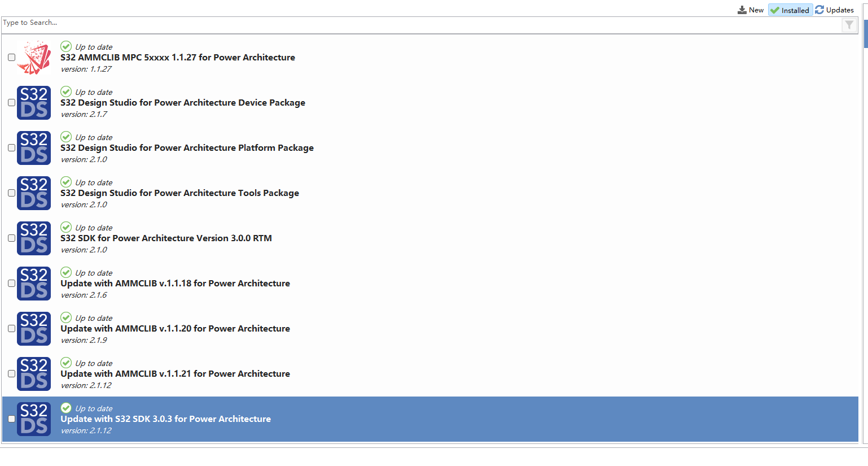Click green check icon of AMMCLIB MPC 5xxxx
This screenshot has width=868, height=466.
coord(66,46)
